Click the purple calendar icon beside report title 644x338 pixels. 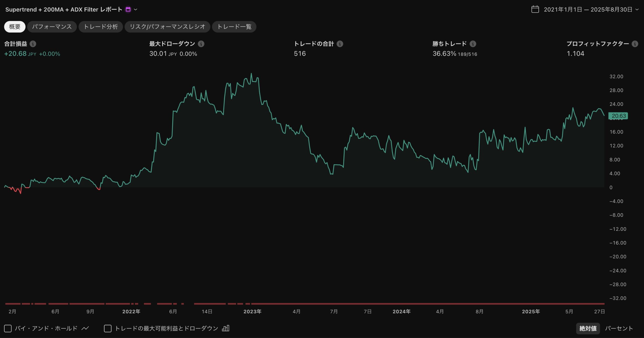128,9
